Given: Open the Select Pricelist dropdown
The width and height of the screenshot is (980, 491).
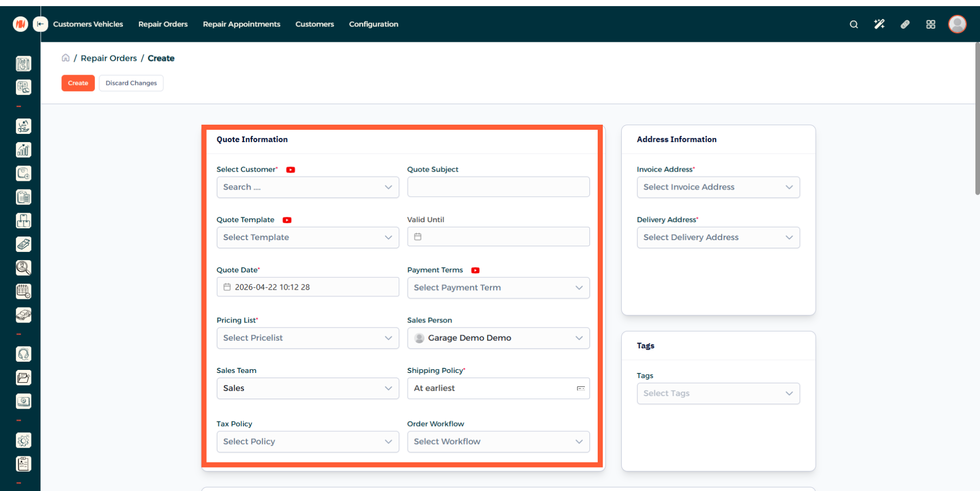Looking at the screenshot, I should (x=307, y=338).
